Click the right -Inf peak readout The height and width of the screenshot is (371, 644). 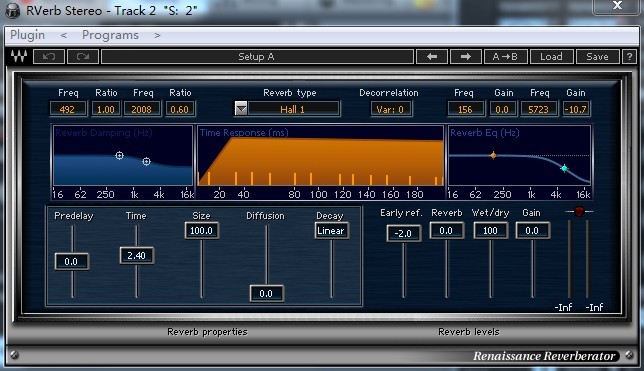point(594,307)
